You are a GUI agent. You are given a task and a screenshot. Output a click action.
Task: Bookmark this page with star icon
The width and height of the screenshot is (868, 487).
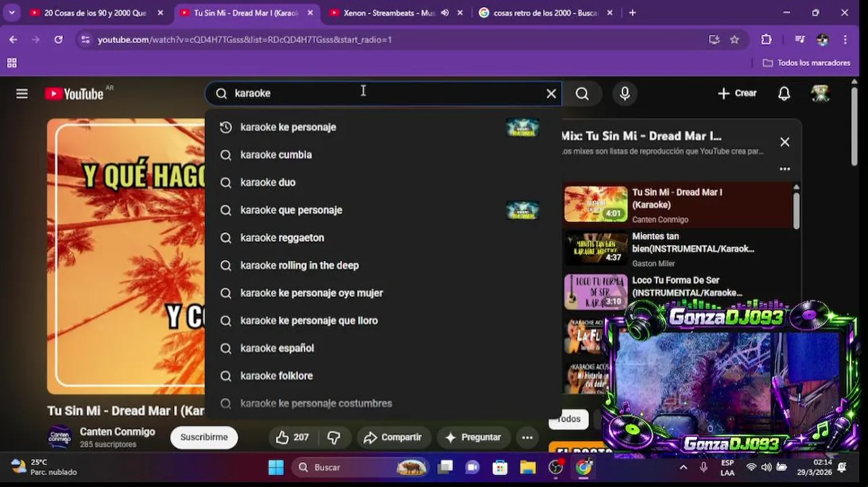(735, 40)
